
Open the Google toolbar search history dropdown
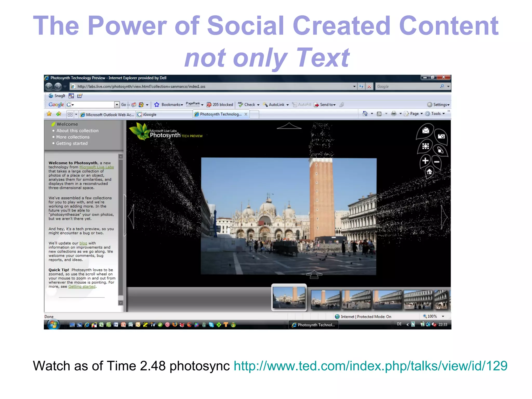[117, 105]
